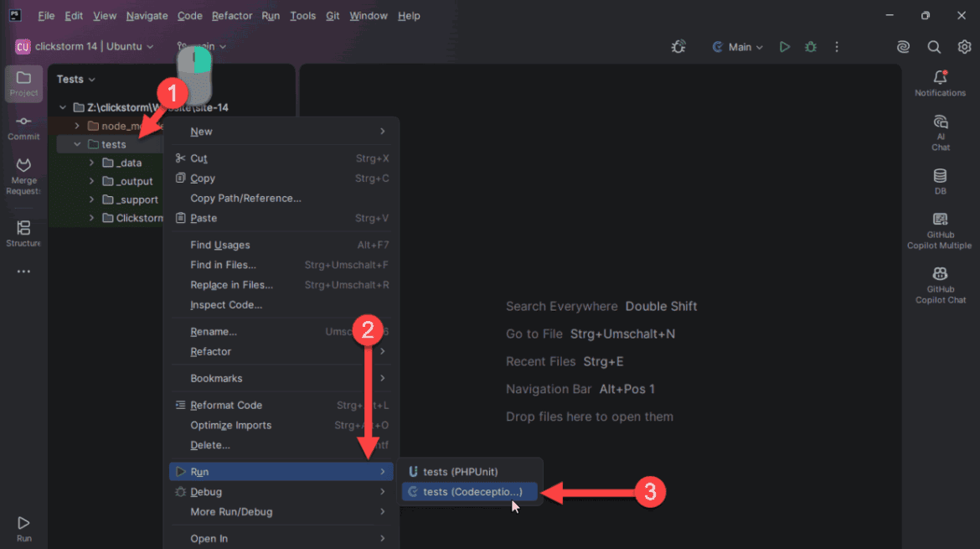Screen dimensions: 980x549
Task: Open the Merge Requests tool window
Action: click(x=23, y=176)
